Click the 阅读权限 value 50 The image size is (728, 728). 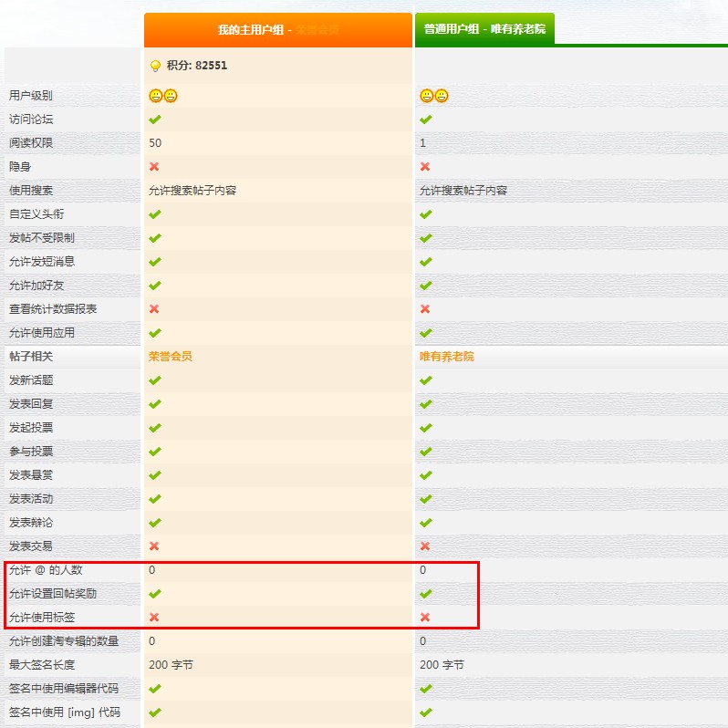click(155, 143)
